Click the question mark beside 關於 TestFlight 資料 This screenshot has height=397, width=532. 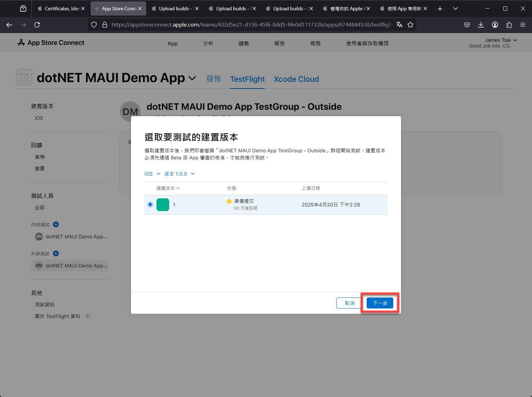[88, 316]
